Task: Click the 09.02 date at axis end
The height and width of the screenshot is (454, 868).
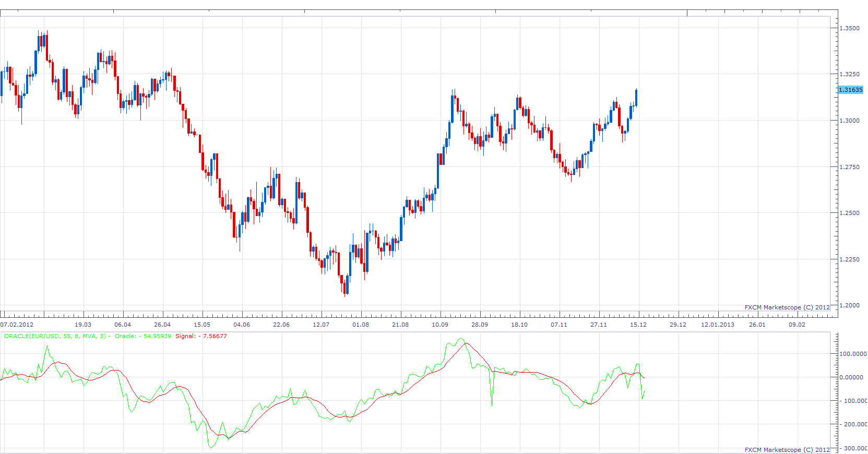Action: click(x=797, y=325)
